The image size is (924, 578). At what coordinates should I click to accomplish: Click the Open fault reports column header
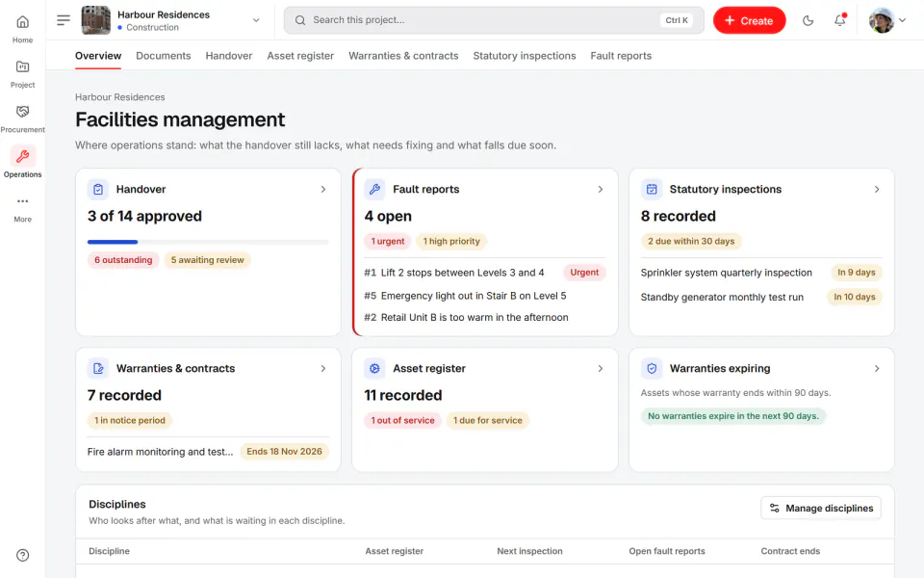pos(666,551)
